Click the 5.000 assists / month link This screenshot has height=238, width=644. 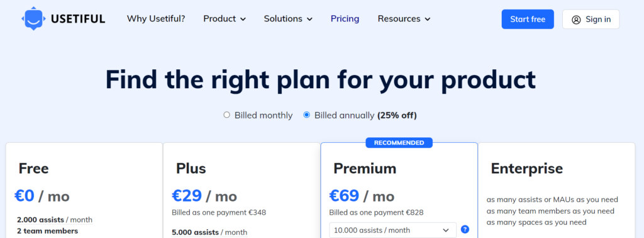click(209, 232)
